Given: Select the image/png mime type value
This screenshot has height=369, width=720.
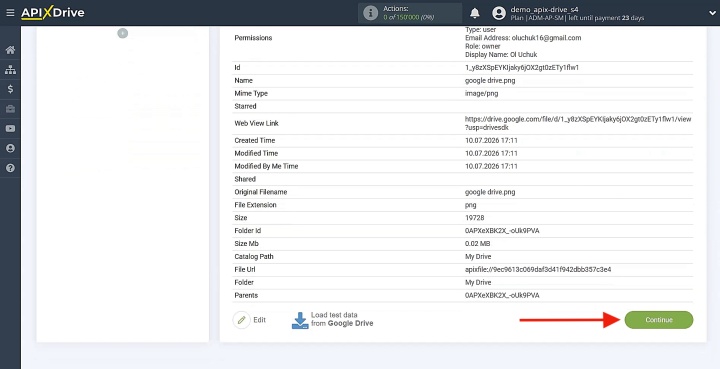Looking at the screenshot, I should pyautogui.click(x=481, y=93).
